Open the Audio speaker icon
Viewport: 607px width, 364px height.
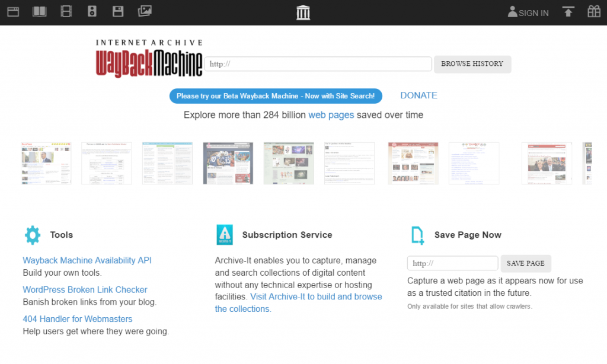(92, 12)
